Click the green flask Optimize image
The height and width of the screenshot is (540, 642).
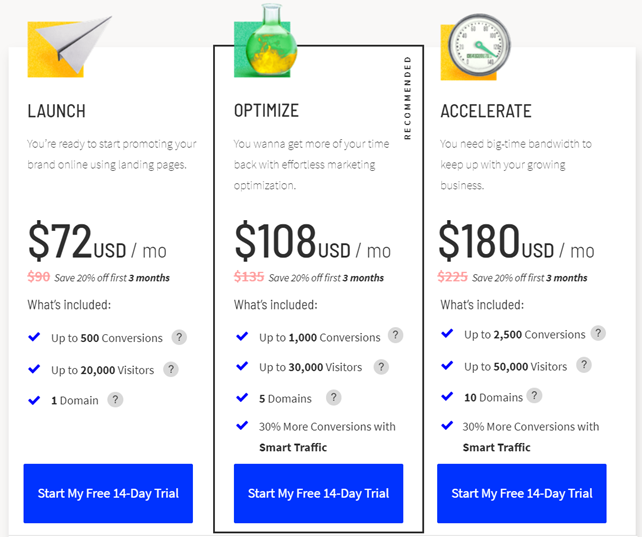click(x=266, y=41)
